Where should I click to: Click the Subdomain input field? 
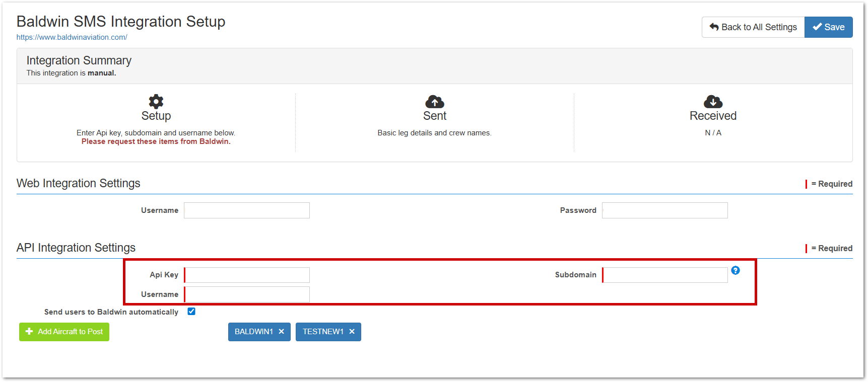(x=665, y=275)
